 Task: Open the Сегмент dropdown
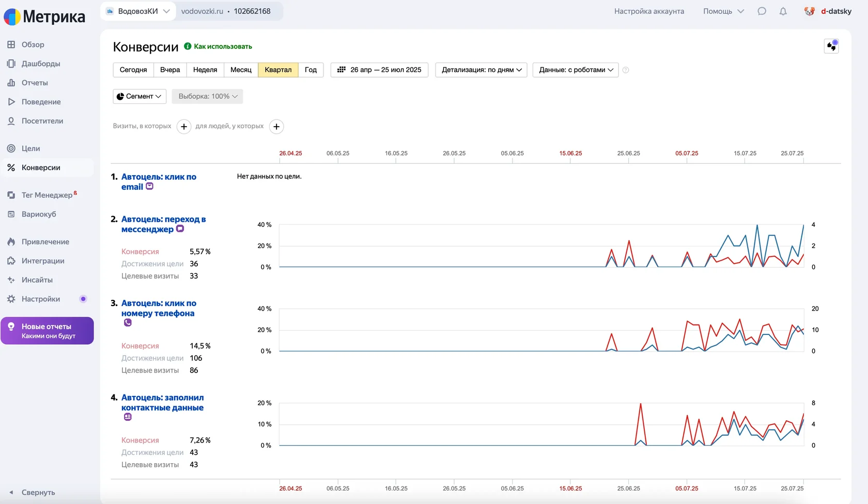tap(139, 96)
